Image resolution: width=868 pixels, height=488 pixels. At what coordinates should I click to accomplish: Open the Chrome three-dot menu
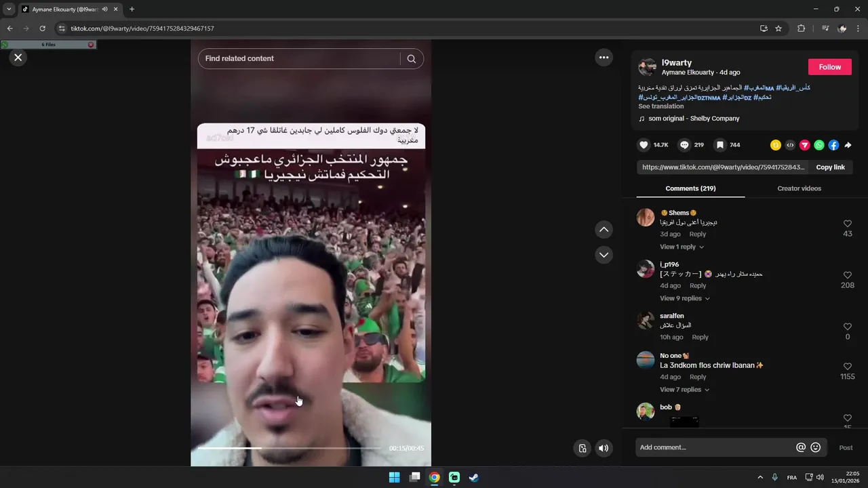pyautogui.click(x=859, y=28)
